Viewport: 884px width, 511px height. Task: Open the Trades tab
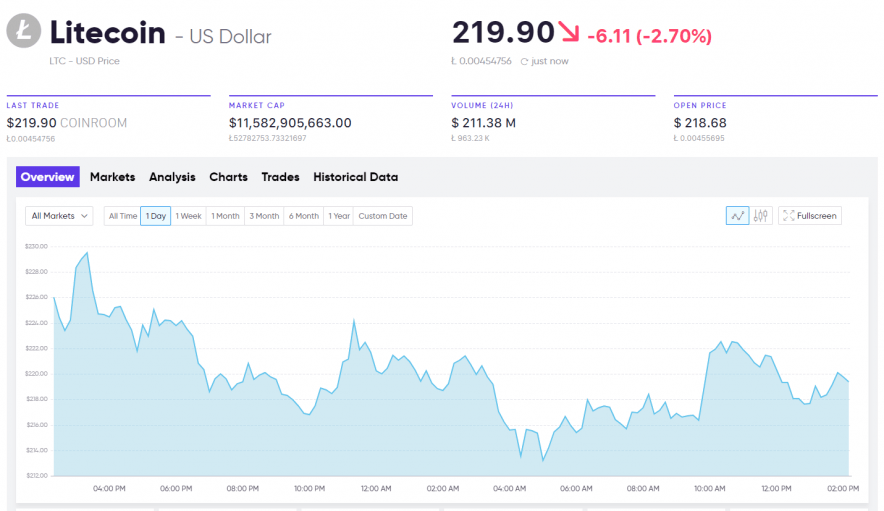[280, 177]
